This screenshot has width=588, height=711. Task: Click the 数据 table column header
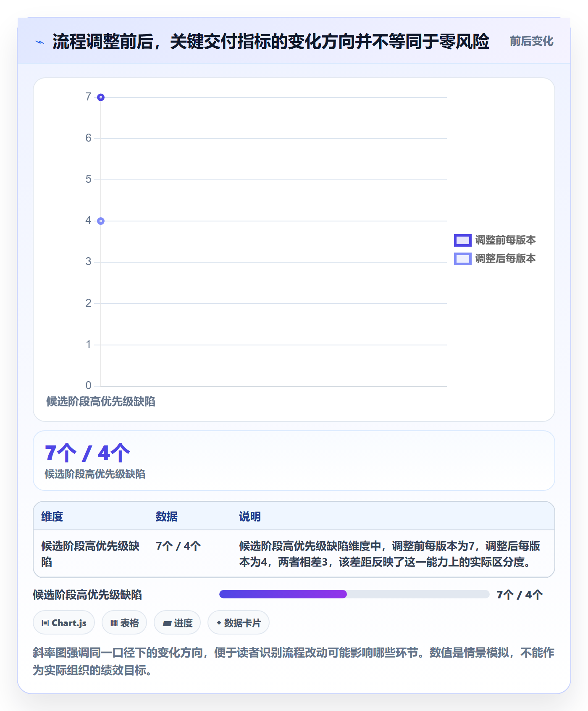166,516
